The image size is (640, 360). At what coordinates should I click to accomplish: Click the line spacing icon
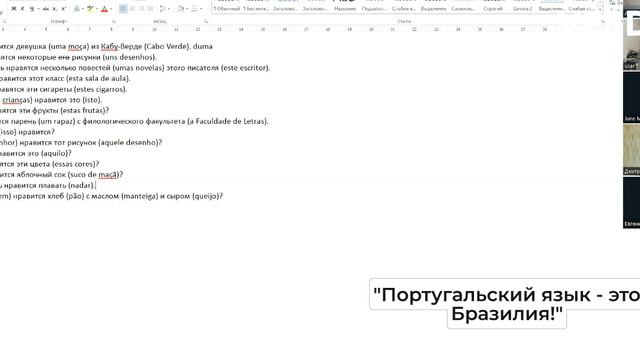[x=162, y=9]
